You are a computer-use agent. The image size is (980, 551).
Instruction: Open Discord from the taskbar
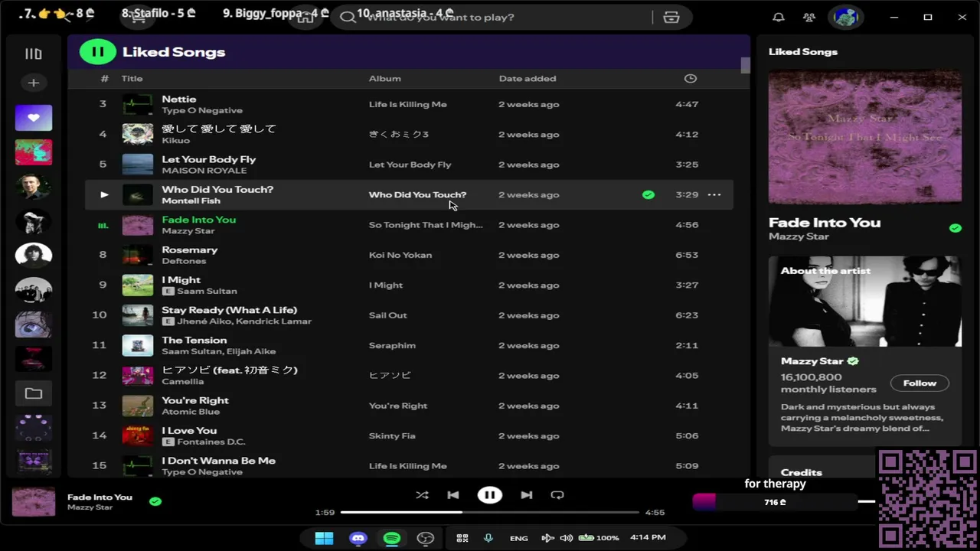(x=358, y=538)
